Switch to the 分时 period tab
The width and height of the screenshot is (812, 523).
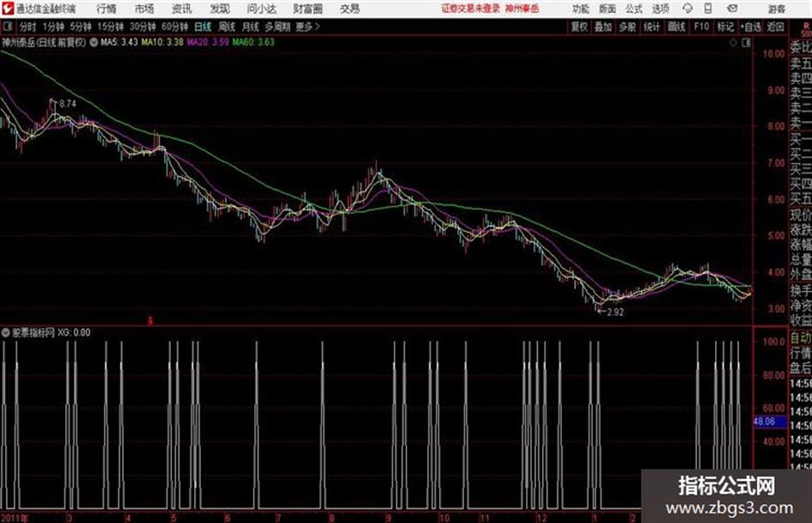click(27, 27)
